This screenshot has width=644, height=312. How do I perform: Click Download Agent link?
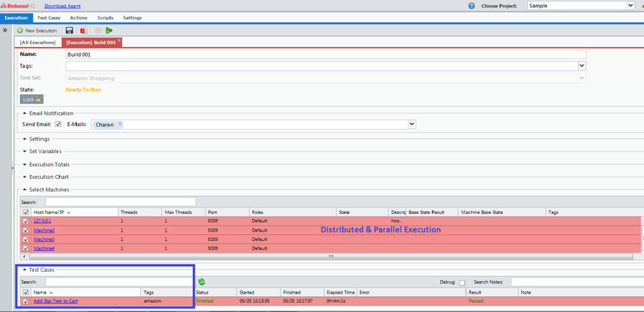[x=63, y=6]
